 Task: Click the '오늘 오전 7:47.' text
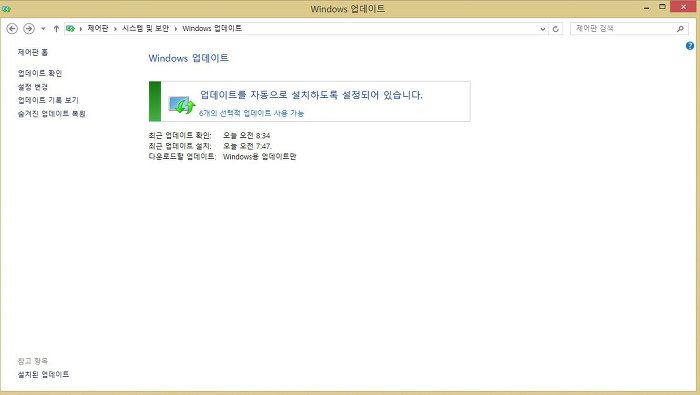click(x=247, y=146)
